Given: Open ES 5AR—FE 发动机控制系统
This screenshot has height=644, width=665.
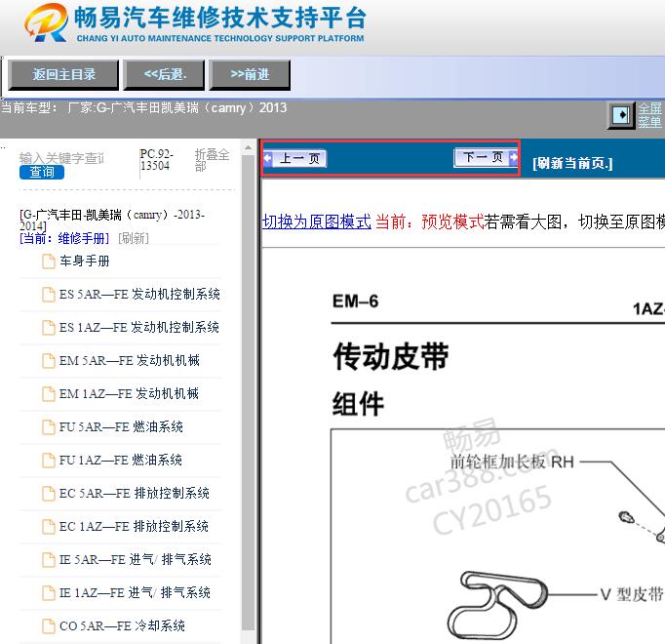Looking at the screenshot, I should pyautogui.click(x=139, y=295).
